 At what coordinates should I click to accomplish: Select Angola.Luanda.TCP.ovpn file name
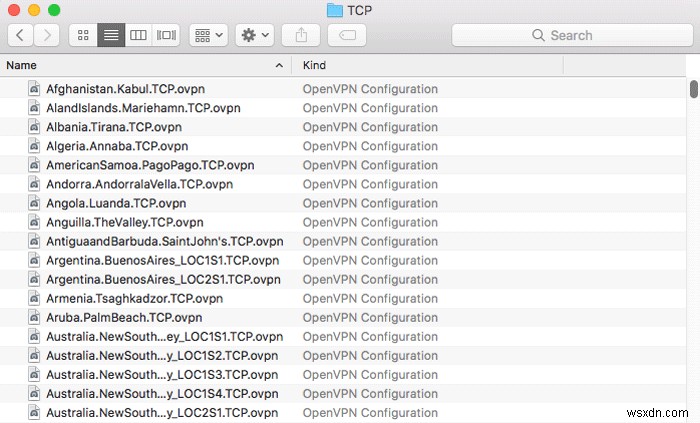tap(116, 203)
